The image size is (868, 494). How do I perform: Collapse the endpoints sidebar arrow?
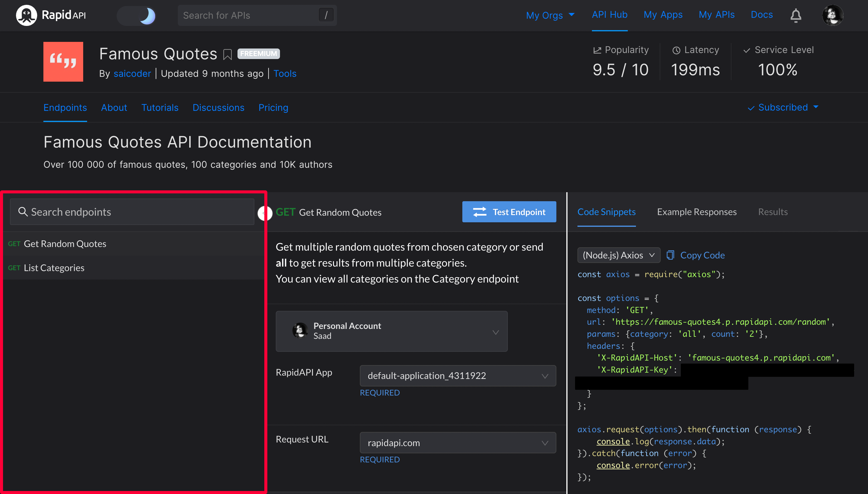tap(264, 213)
